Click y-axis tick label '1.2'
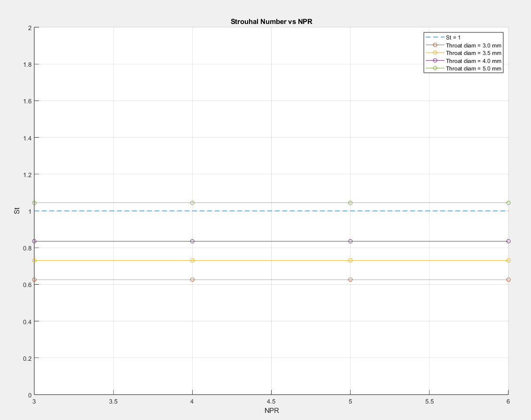The image size is (531, 420). pyautogui.click(x=28, y=175)
